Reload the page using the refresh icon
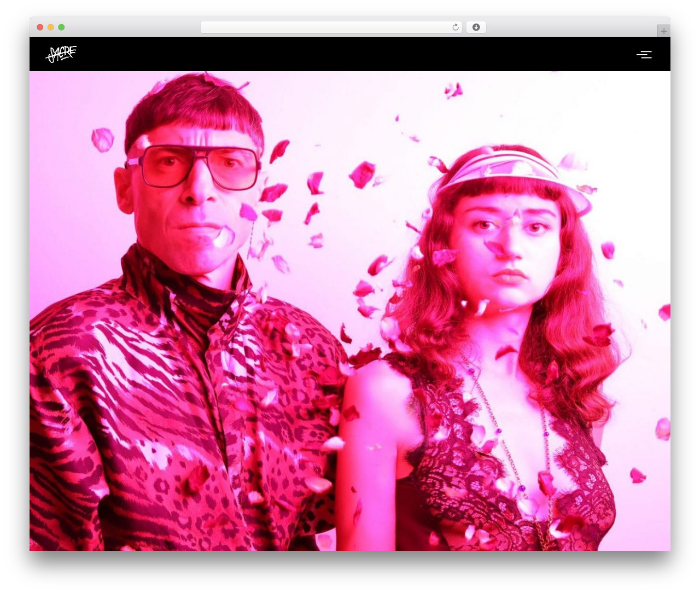The height and width of the screenshot is (593, 700). 456,27
